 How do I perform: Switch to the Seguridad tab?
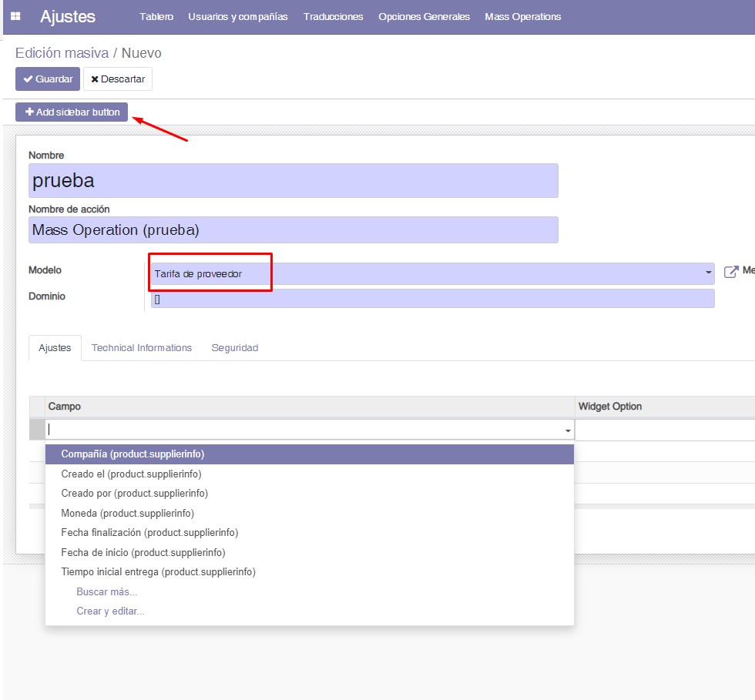pos(235,348)
